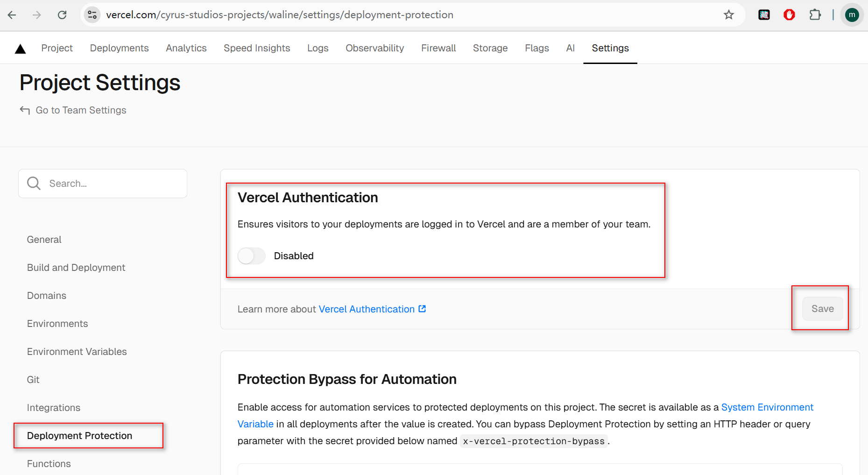Click the browser address bar URL
The height and width of the screenshot is (475, 868).
280,15
